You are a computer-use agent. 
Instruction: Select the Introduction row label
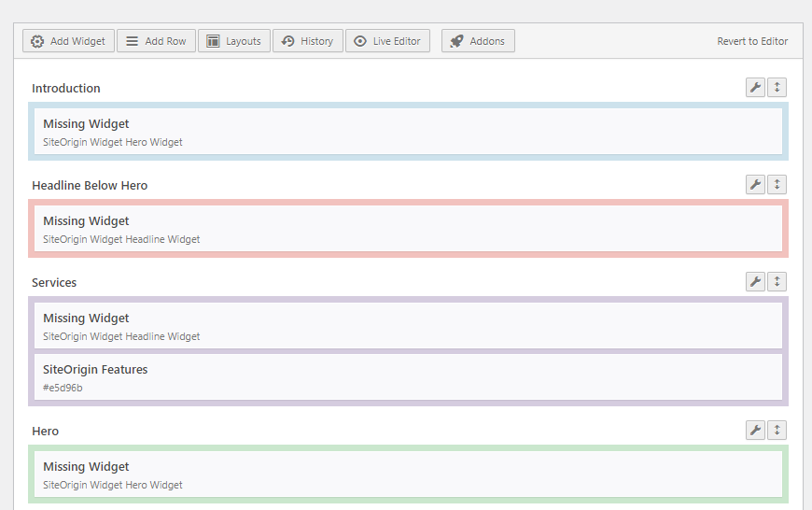click(65, 89)
